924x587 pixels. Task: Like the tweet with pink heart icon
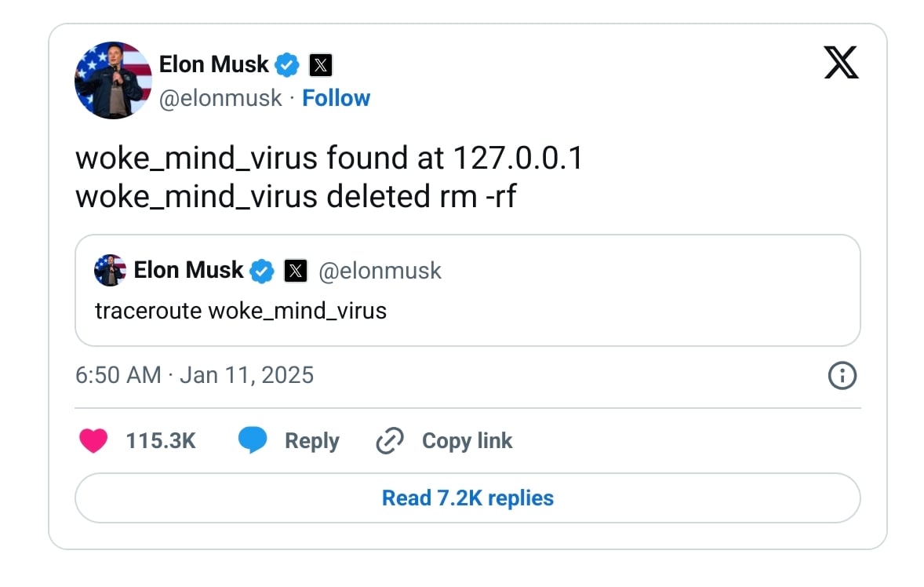[93, 440]
